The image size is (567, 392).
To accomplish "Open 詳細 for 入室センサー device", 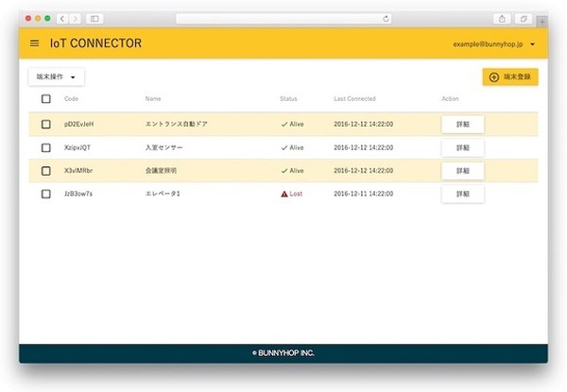I will 462,148.
